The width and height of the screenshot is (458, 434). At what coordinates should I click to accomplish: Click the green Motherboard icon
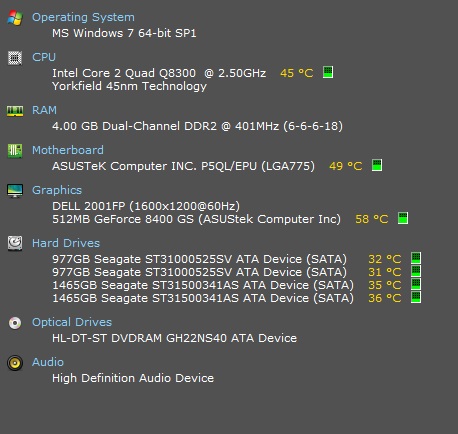[x=15, y=151]
